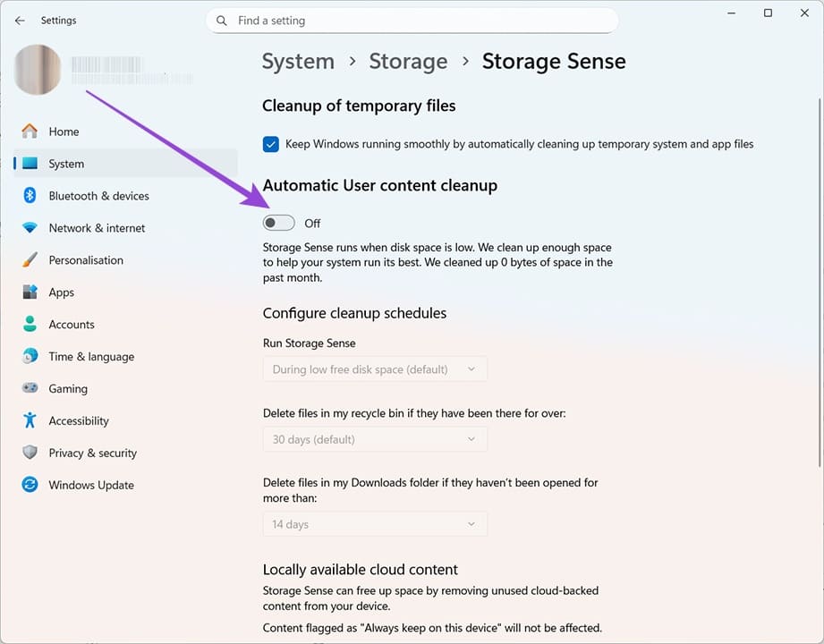824x644 pixels.
Task: Expand the recycle bin deletion schedule dropdown
Action: [374, 439]
